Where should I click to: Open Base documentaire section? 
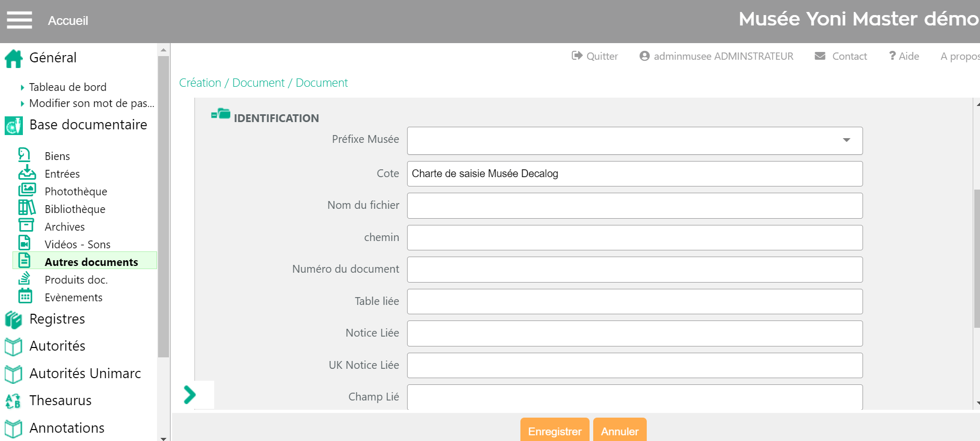(88, 125)
